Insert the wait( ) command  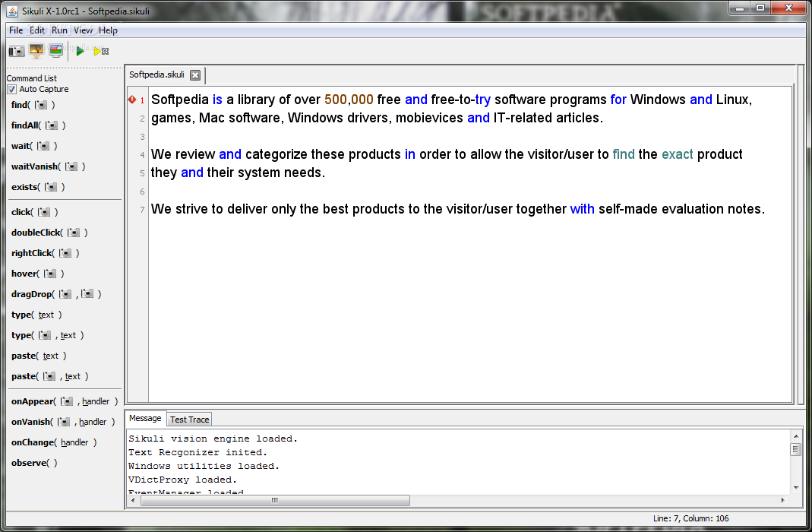(x=34, y=146)
